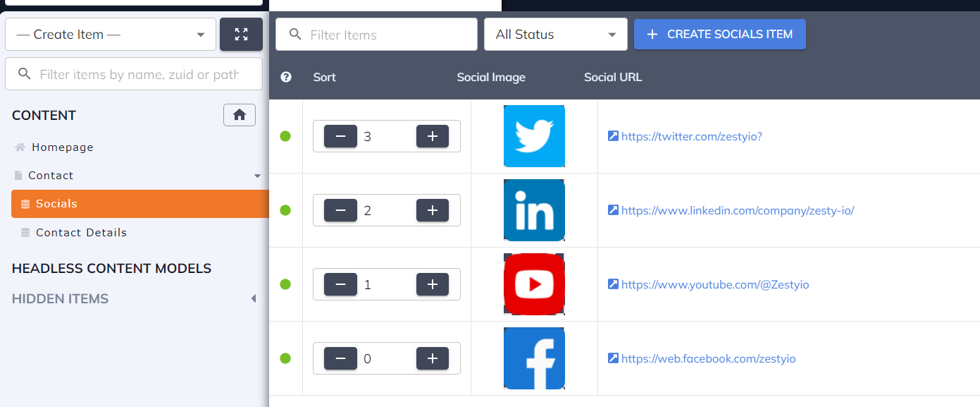Click the Social URL column header
Image resolution: width=980 pixels, height=407 pixels.
tap(613, 77)
